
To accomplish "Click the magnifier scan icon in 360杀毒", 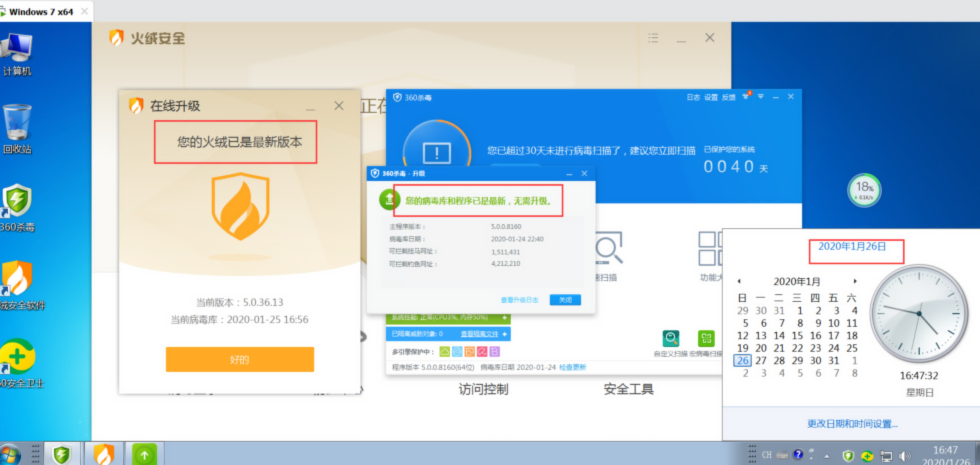I will coord(609,248).
